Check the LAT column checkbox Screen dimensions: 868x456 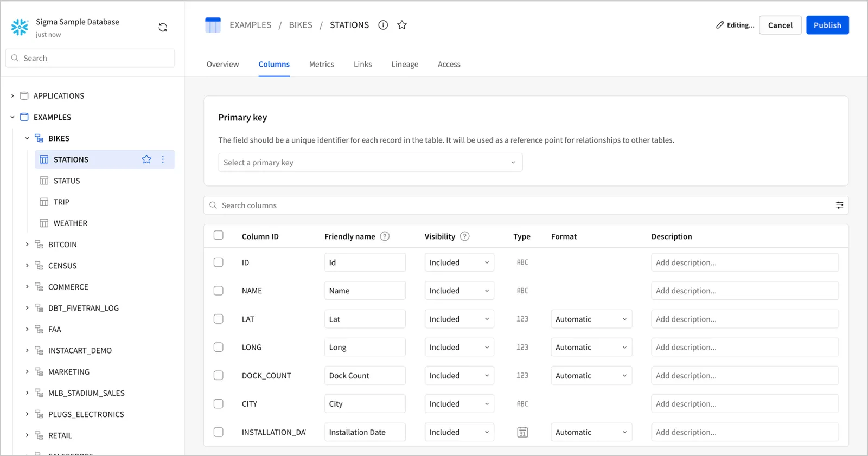coord(219,319)
